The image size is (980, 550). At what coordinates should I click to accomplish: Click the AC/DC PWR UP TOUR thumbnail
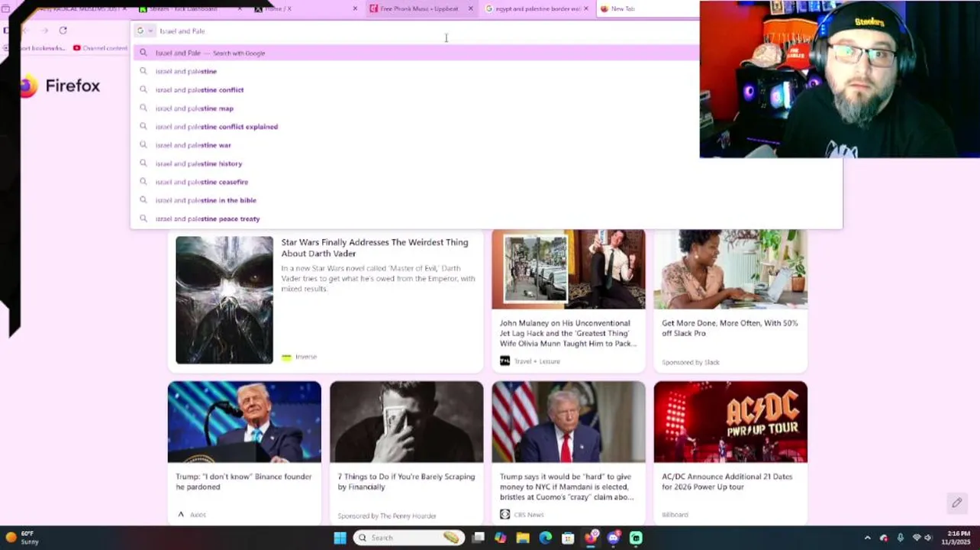[730, 422]
